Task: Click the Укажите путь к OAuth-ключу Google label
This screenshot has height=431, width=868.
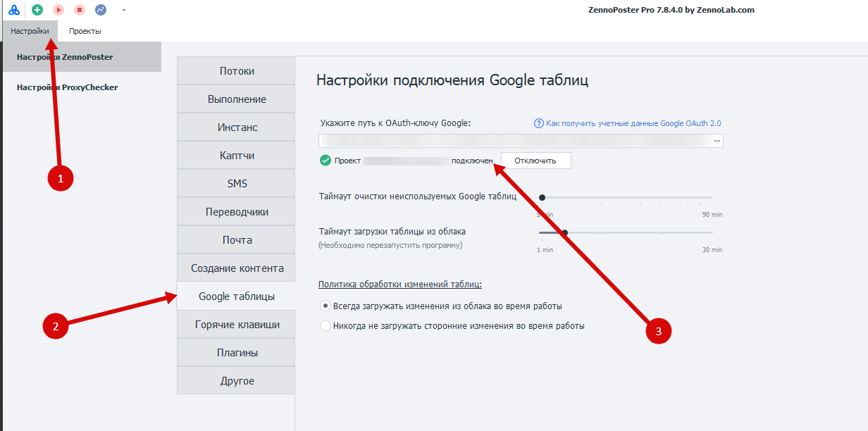Action: 395,123
